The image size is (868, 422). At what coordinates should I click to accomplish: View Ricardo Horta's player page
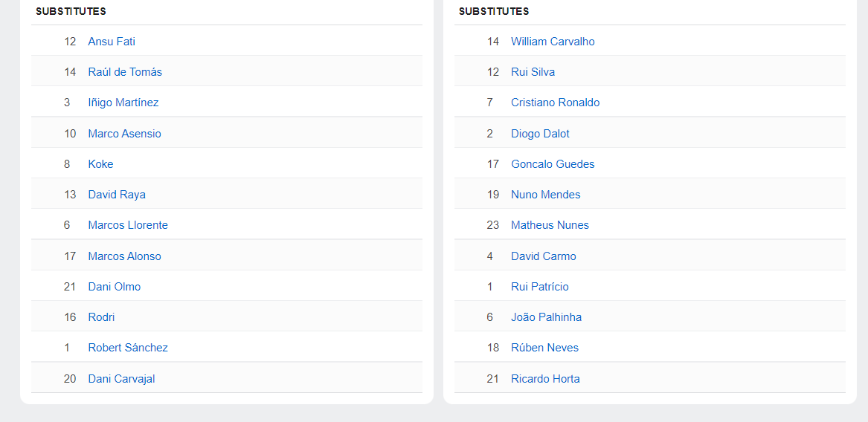pos(545,379)
